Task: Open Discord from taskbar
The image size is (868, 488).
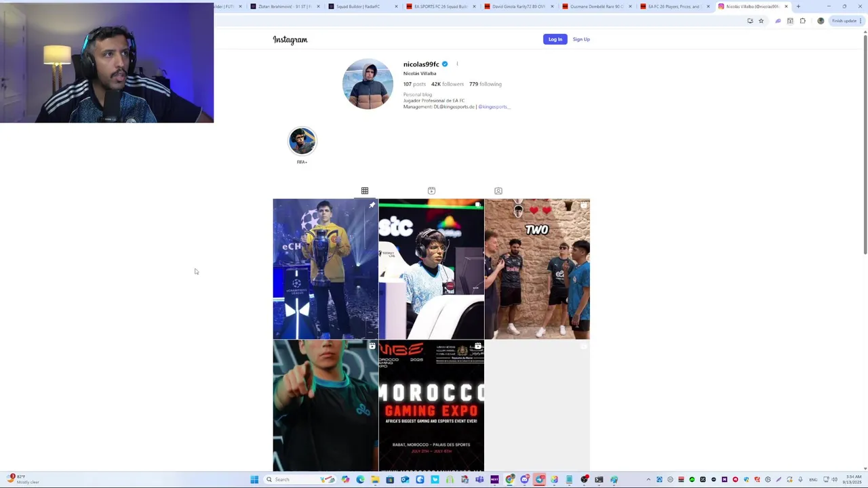Action: 525,479
